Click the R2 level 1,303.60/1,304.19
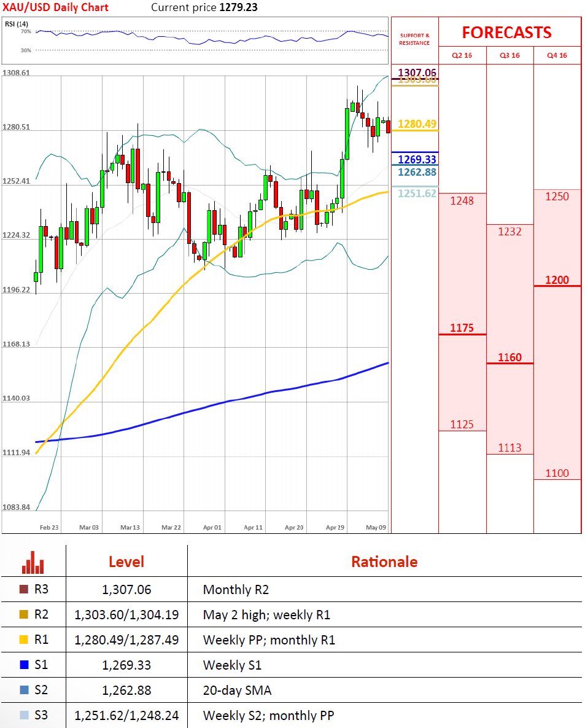This screenshot has height=728, width=585. [126, 615]
